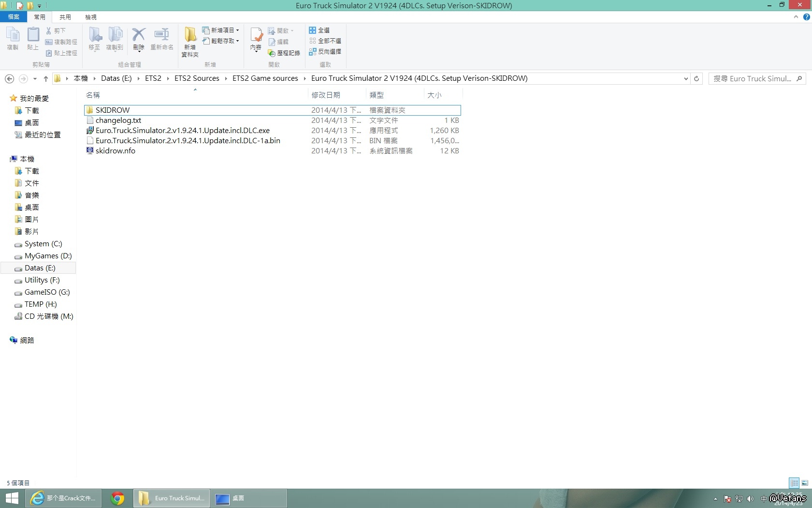Select the Update.incl.DLC.exe file
The height and width of the screenshot is (508, 812).
click(x=272, y=131)
